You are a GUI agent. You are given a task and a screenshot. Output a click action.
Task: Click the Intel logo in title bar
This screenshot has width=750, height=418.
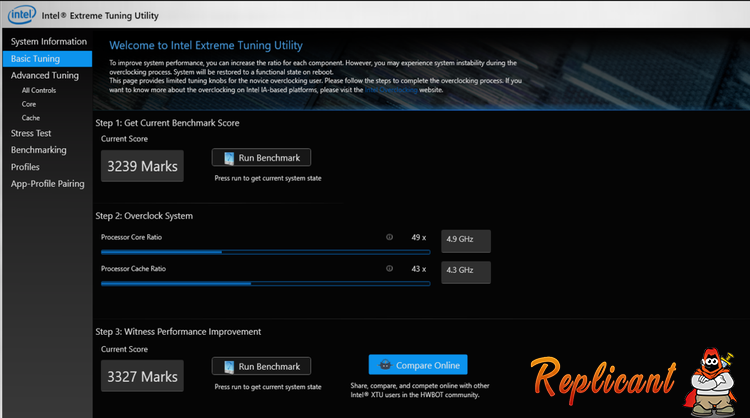point(22,15)
